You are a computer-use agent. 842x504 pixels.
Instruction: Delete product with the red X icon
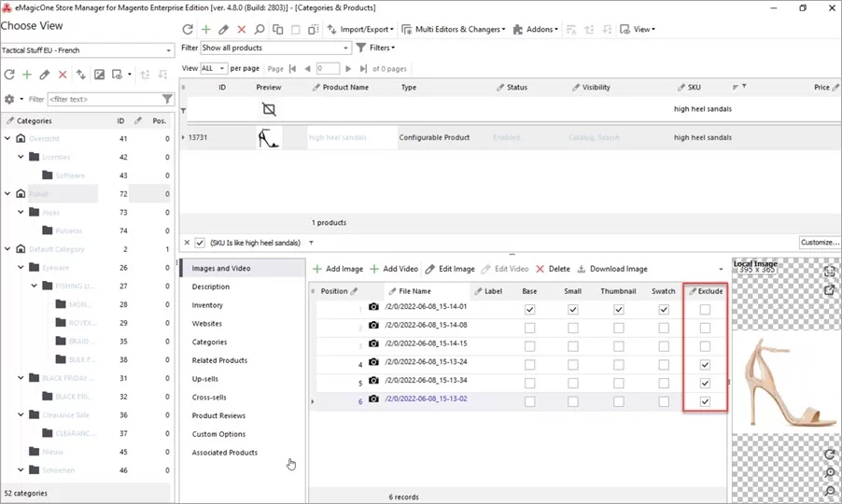pyautogui.click(x=242, y=30)
